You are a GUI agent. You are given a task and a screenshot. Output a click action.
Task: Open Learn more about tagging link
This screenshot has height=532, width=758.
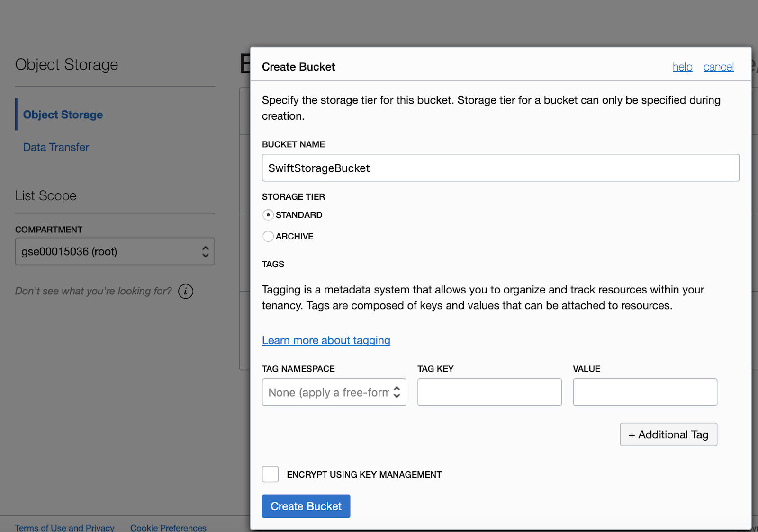point(326,340)
